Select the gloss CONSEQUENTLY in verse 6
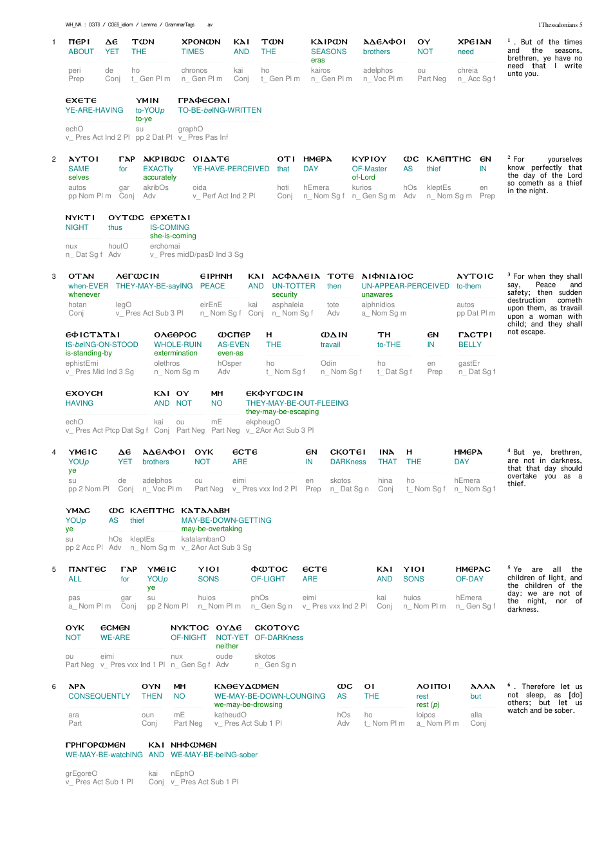This screenshot has width=613, height=868. (x=99, y=696)
